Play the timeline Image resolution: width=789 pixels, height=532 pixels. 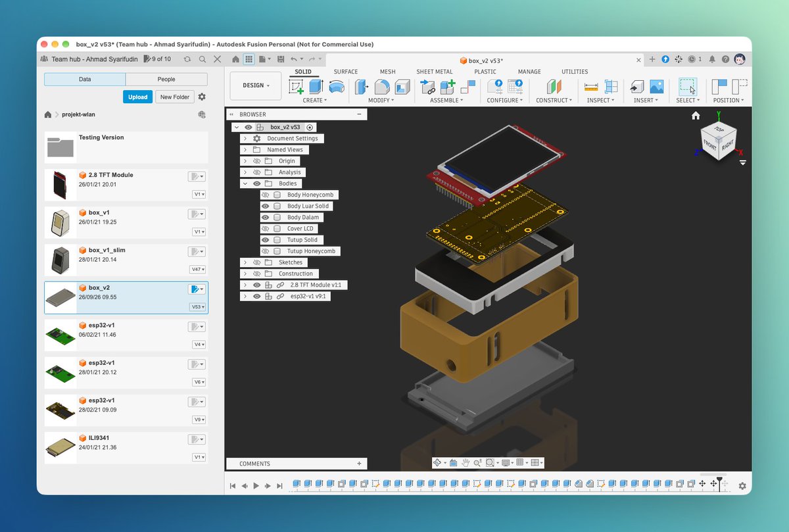(x=256, y=486)
